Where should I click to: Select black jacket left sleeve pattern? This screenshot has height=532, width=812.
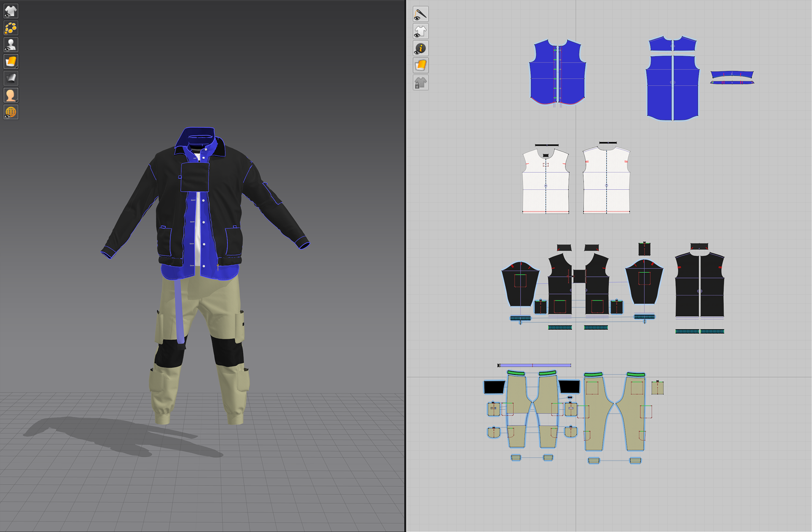click(x=520, y=284)
